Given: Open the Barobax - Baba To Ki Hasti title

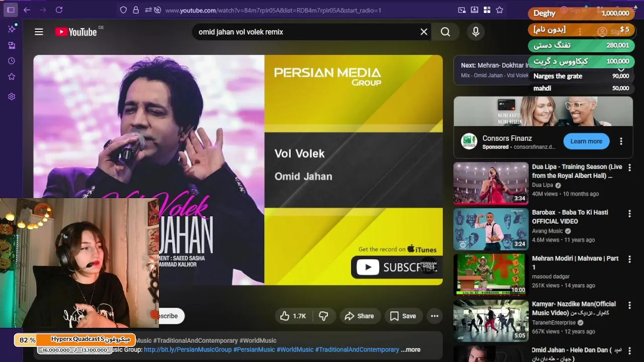Looking at the screenshot, I should pyautogui.click(x=570, y=217).
